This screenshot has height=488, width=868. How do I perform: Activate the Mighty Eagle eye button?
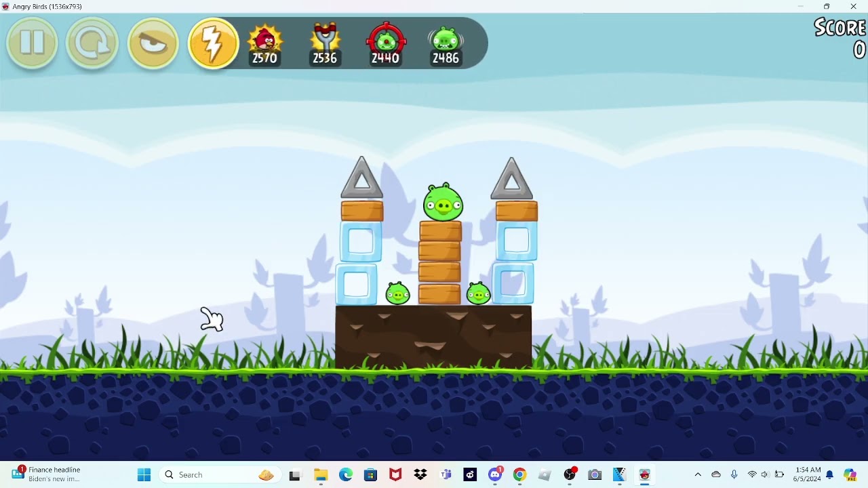pyautogui.click(x=153, y=43)
